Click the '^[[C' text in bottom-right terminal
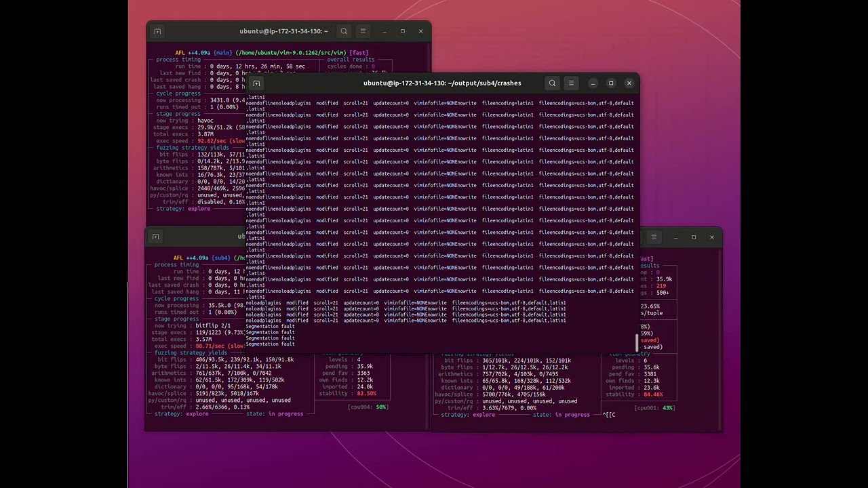 click(609, 415)
